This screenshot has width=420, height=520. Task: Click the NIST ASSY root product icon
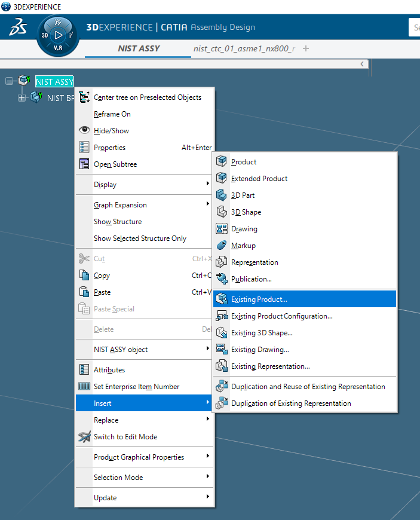(x=24, y=80)
